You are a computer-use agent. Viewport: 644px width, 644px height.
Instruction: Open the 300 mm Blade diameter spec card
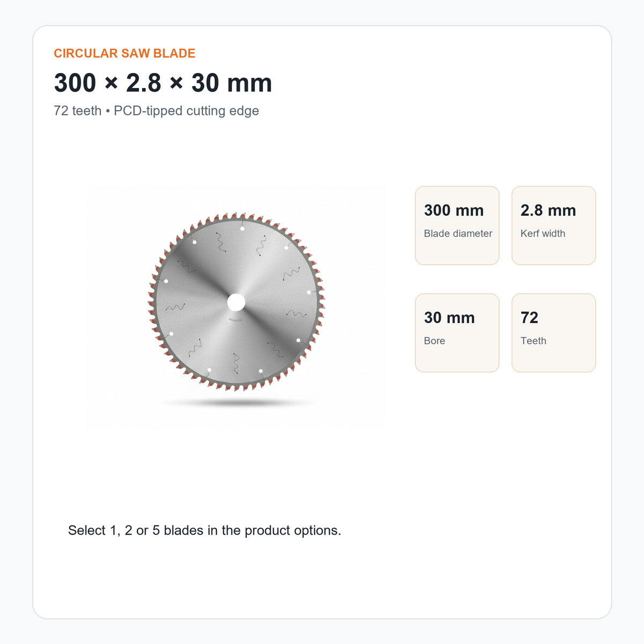(x=457, y=225)
